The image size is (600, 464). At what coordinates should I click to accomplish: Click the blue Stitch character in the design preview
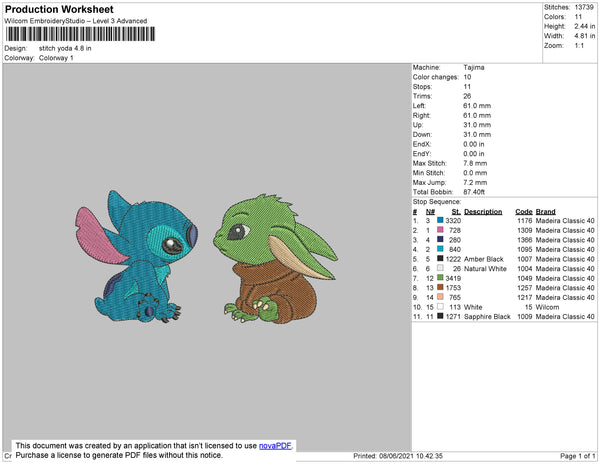click(x=137, y=257)
